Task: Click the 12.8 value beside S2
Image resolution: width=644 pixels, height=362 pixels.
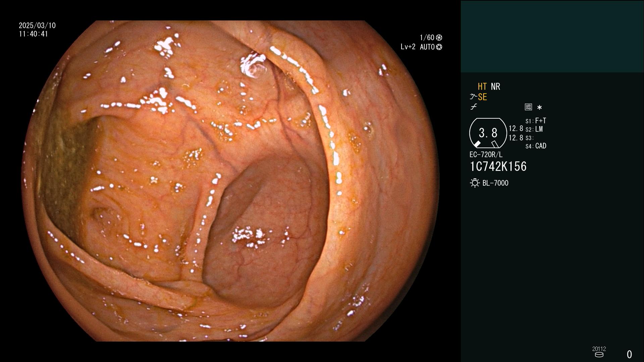Action: (516, 129)
